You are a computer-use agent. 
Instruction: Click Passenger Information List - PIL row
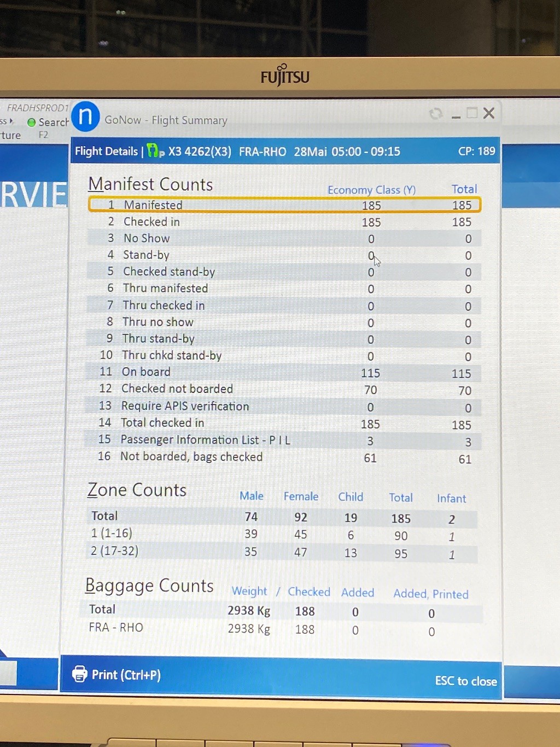284,440
